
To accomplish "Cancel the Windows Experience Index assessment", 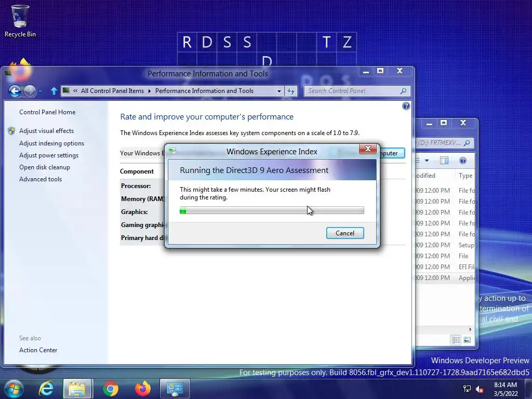I will click(x=345, y=233).
